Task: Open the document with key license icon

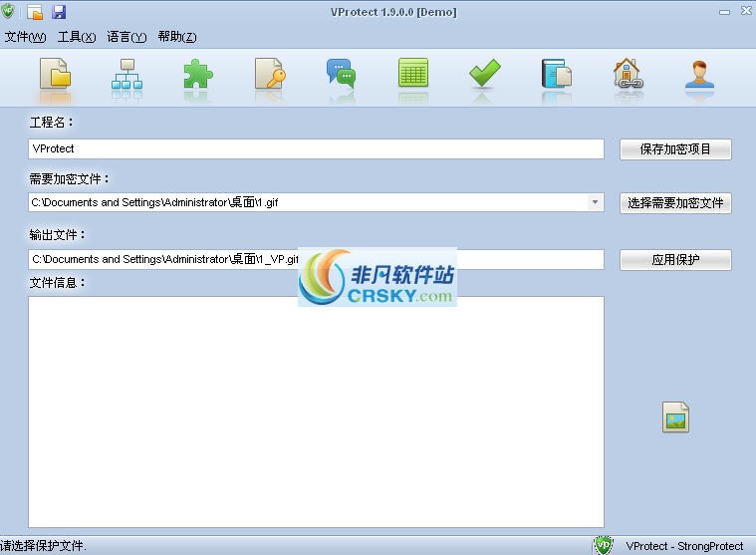Action: click(x=270, y=74)
